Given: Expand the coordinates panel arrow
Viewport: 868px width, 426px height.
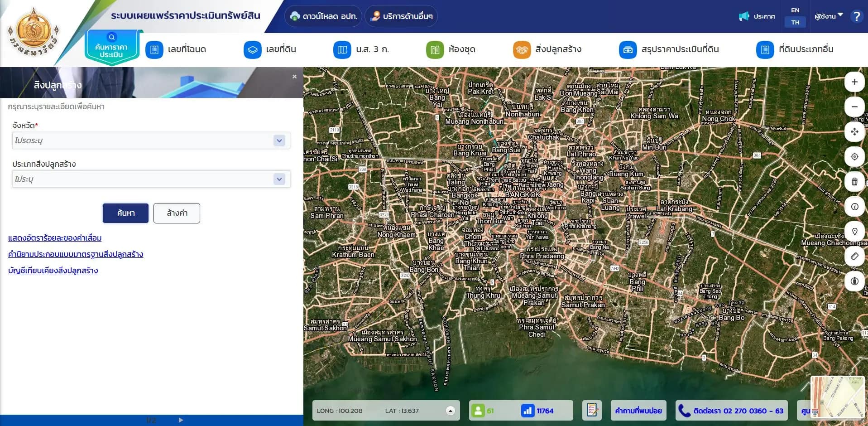Looking at the screenshot, I should pyautogui.click(x=450, y=411).
